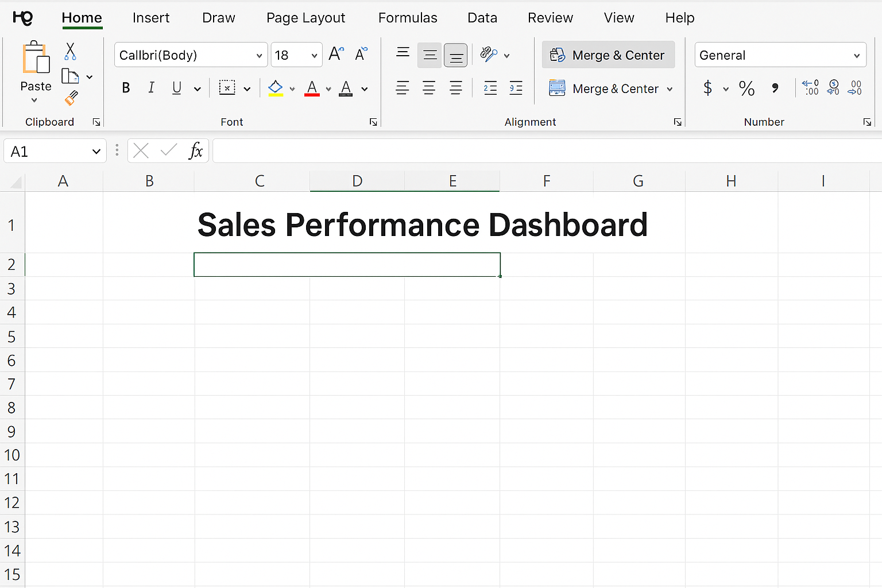The width and height of the screenshot is (882, 588).
Task: Apply comma style format
Action: (775, 88)
